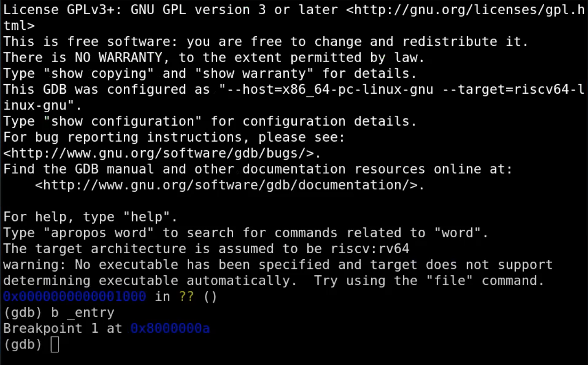588x365 pixels.
Task: Click the yellow ?? symbol
Action: coord(186,297)
